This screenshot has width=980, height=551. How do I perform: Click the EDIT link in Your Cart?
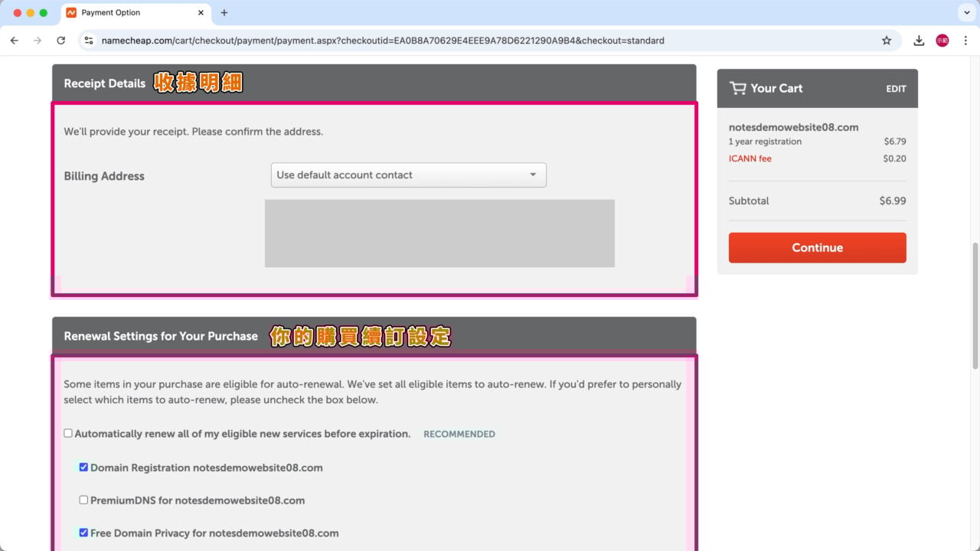pyautogui.click(x=896, y=89)
